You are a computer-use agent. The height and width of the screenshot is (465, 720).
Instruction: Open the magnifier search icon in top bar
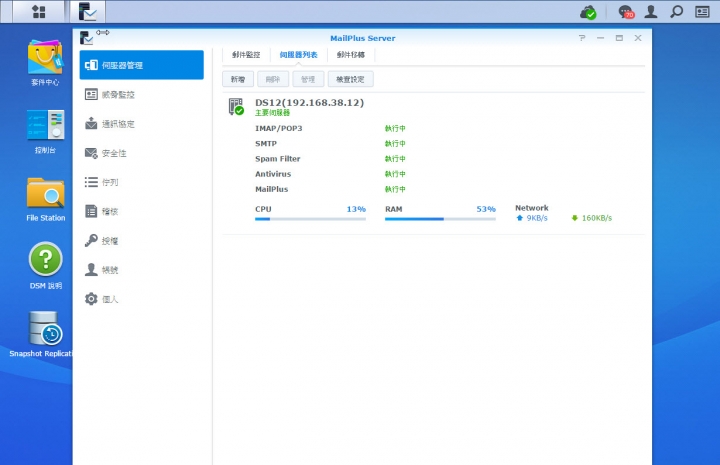coord(676,12)
